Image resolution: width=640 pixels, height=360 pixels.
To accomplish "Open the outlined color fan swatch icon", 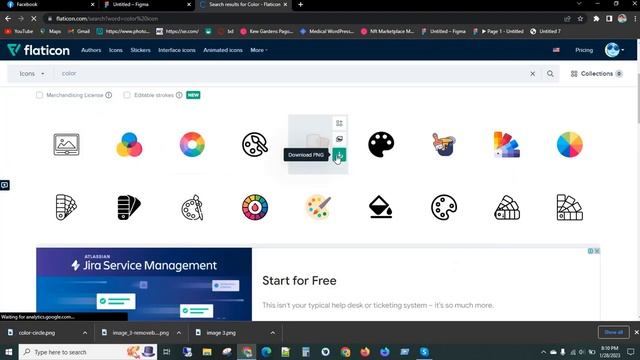I will coord(67,207).
